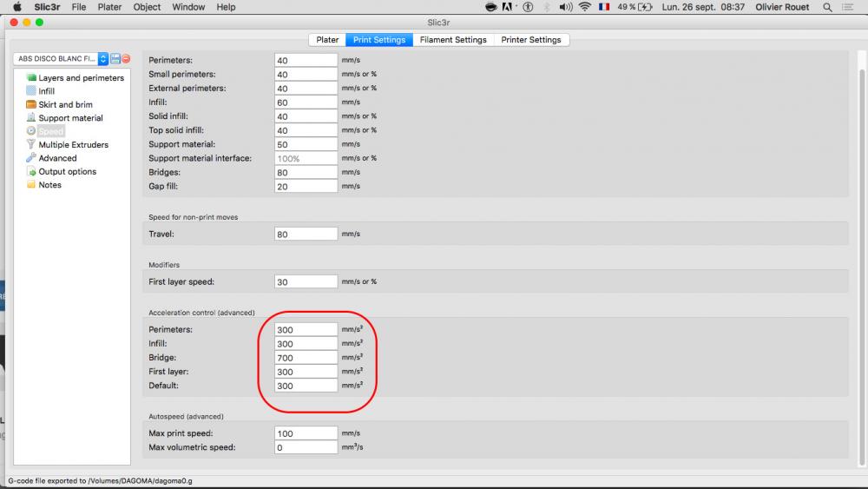Click the Advanced wrench icon

tap(31, 158)
